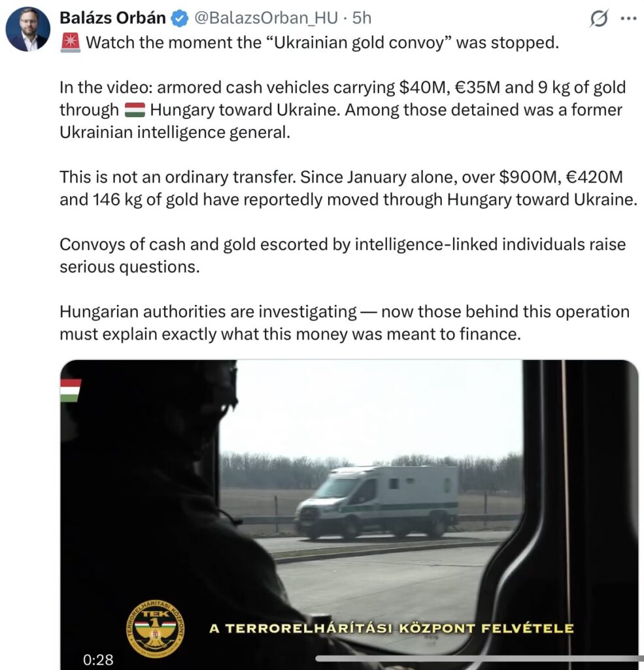This screenshot has width=644, height=670.
Task: Click the TEK emblem in the video
Action: click(x=156, y=629)
